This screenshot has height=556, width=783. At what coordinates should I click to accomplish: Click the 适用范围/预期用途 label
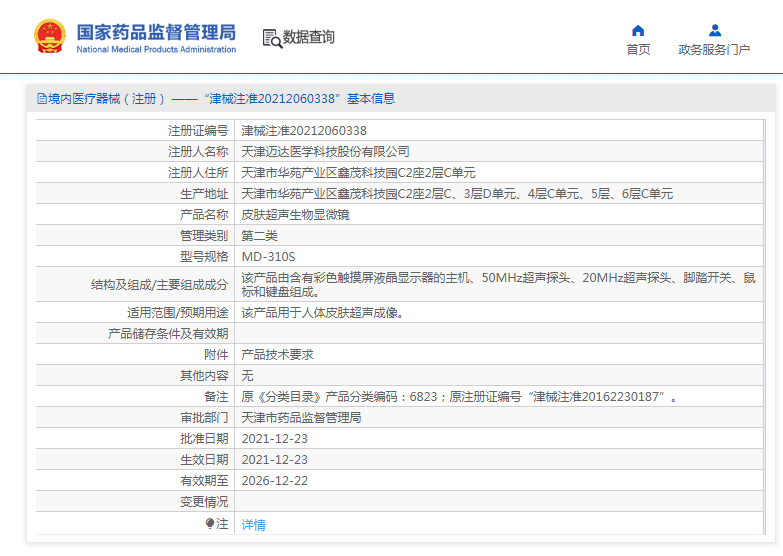click(x=178, y=313)
